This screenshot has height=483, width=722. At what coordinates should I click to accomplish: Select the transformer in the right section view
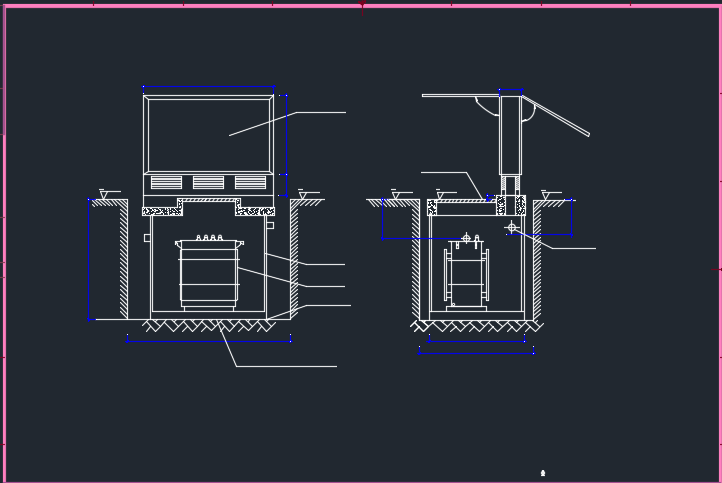pyautogui.click(x=466, y=274)
